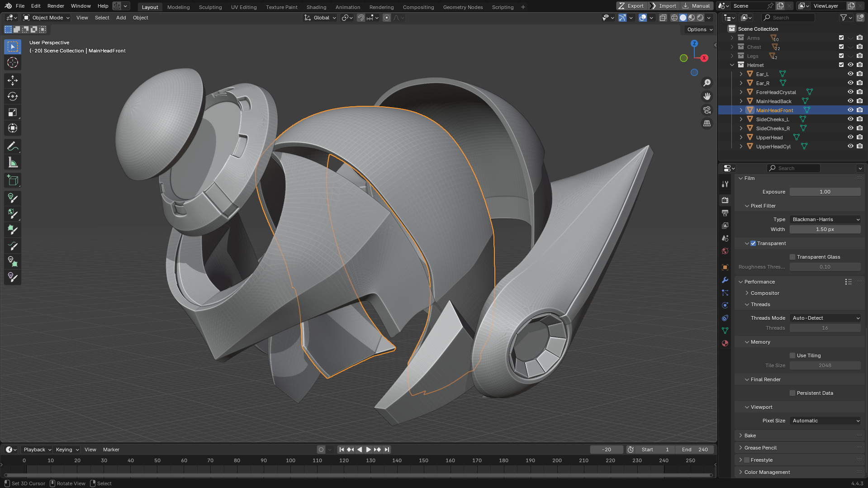Click the Manual button
The height and width of the screenshot is (488, 868).
point(697,6)
